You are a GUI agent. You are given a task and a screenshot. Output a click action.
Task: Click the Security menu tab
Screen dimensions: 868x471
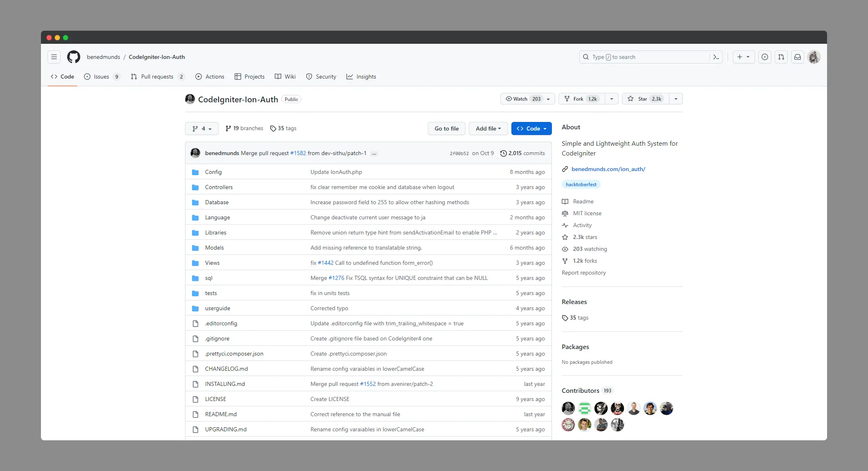[325, 77]
